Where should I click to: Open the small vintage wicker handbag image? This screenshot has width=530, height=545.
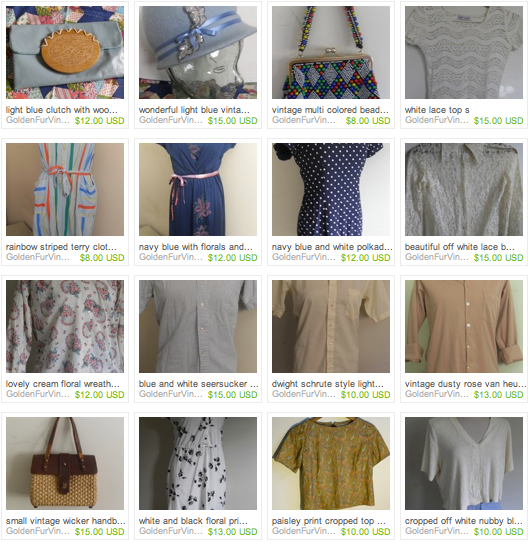(65, 463)
